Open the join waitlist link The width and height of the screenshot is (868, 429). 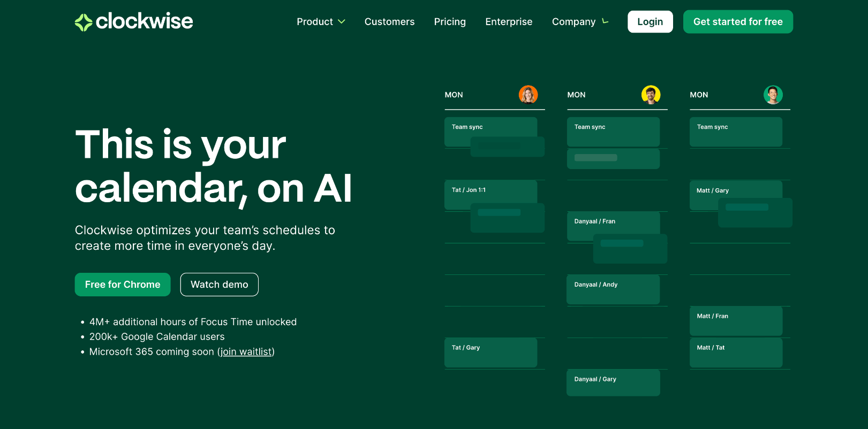pos(246,352)
